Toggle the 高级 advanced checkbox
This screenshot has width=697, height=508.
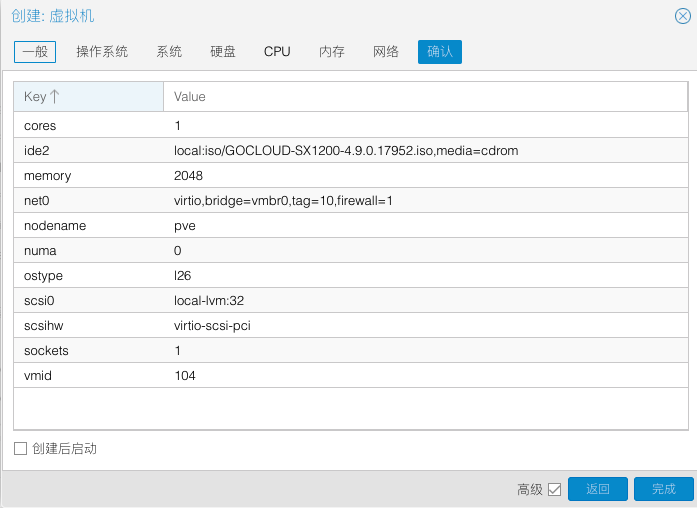click(x=555, y=489)
